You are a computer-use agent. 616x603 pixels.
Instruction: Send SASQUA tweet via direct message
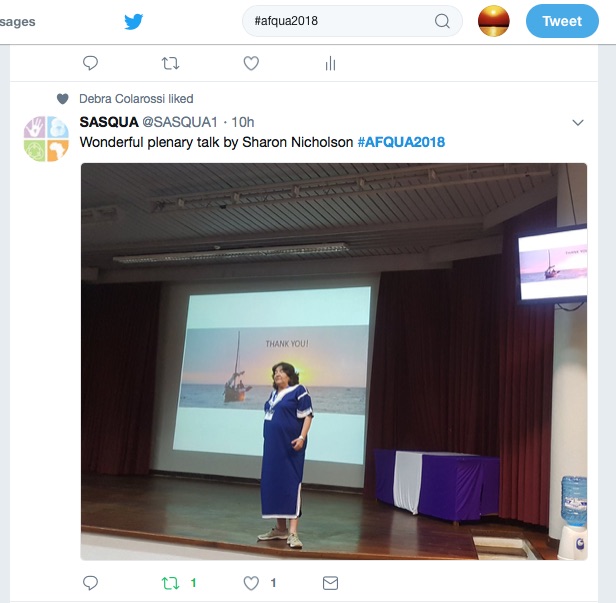pyautogui.click(x=330, y=583)
